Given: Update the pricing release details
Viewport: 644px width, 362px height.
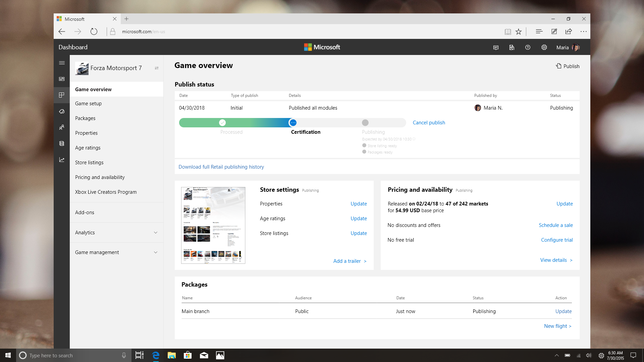Looking at the screenshot, I should coord(565,204).
